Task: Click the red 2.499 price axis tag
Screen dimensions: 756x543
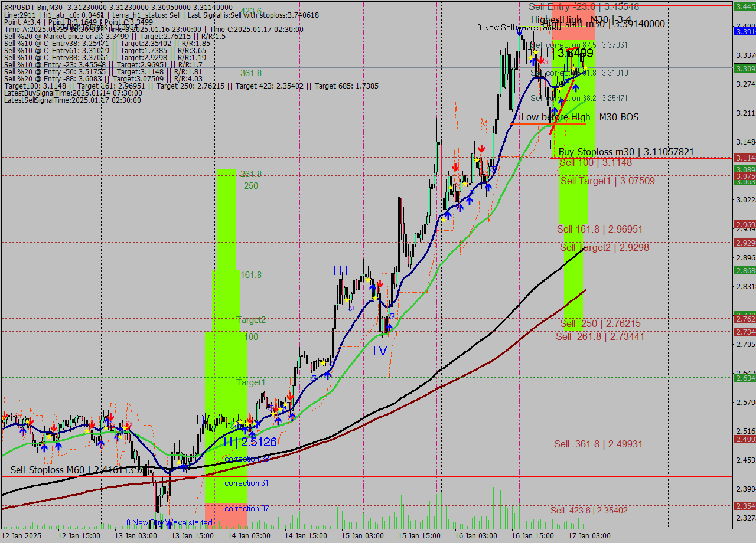Action: (745, 440)
